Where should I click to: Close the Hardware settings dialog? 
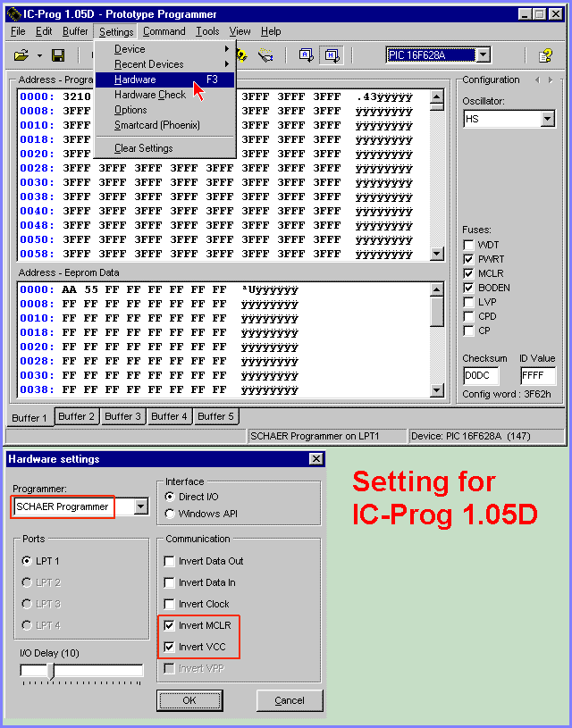pos(315,459)
